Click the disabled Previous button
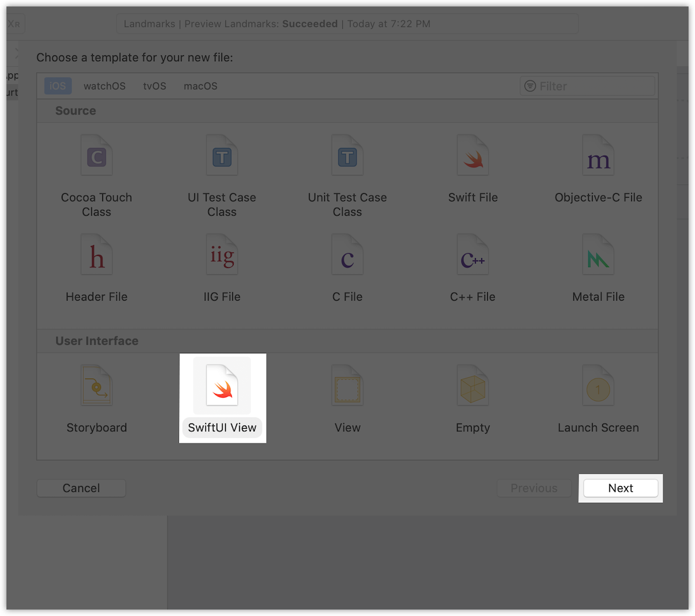 coord(534,488)
